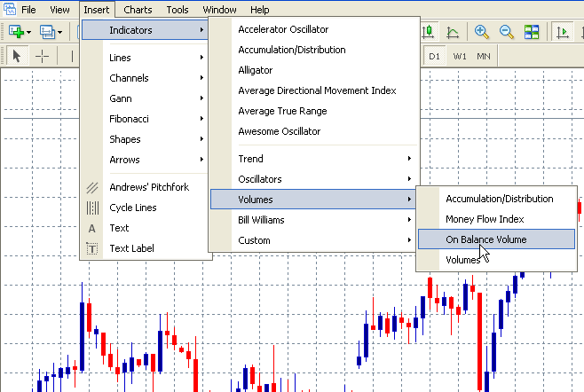Toggle the chart auto scroll icon

(x=563, y=32)
